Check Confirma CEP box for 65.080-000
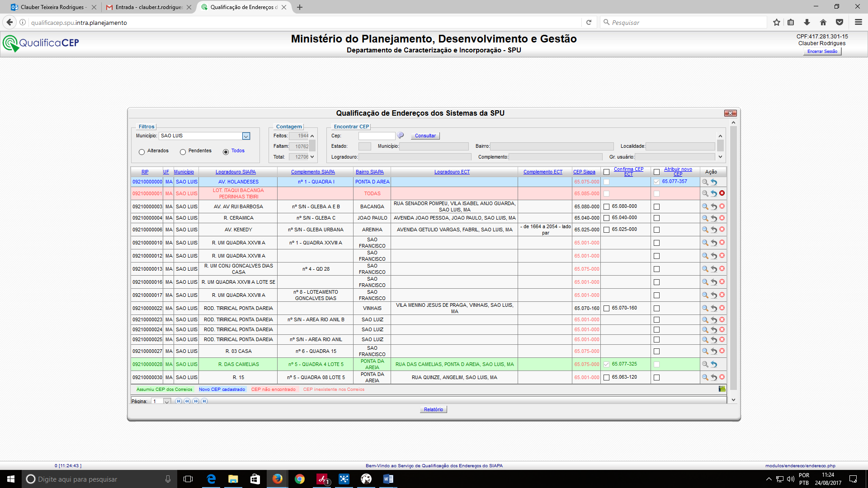 point(607,207)
